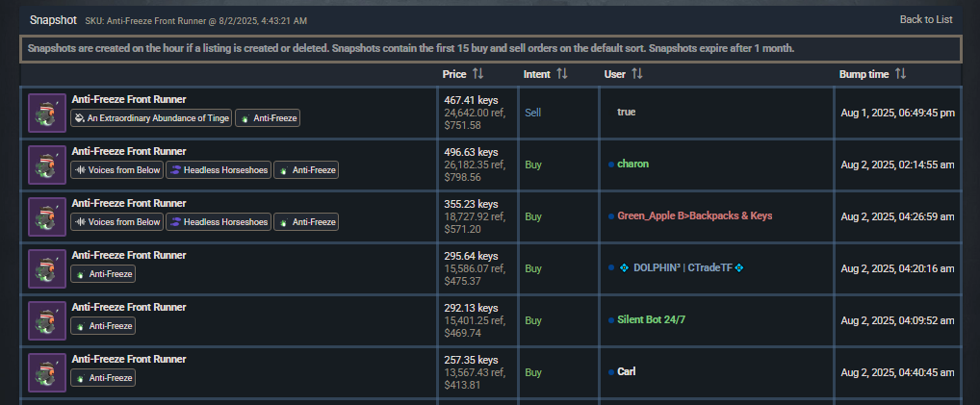
Task: Open item thumbnail in DOLPHIN row
Action: [x=47, y=268]
